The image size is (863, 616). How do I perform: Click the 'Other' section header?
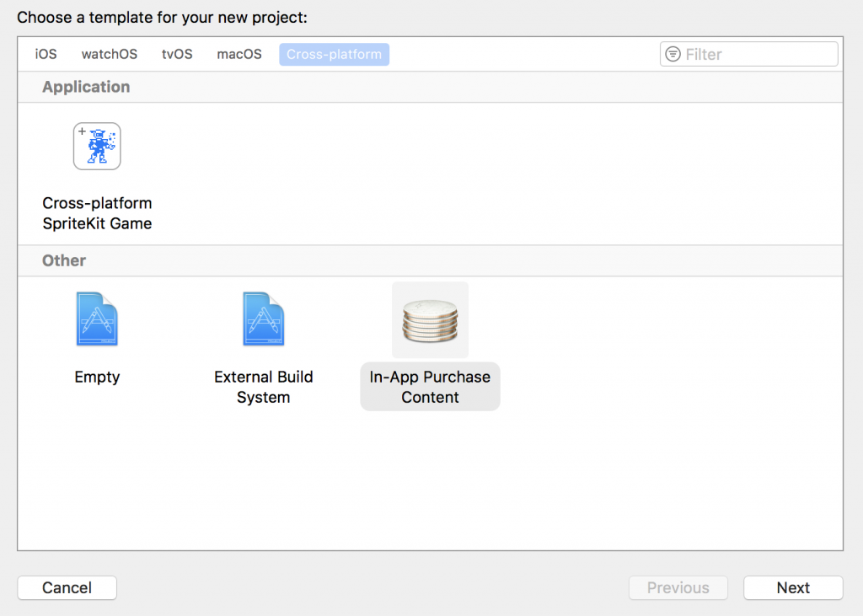(x=64, y=260)
